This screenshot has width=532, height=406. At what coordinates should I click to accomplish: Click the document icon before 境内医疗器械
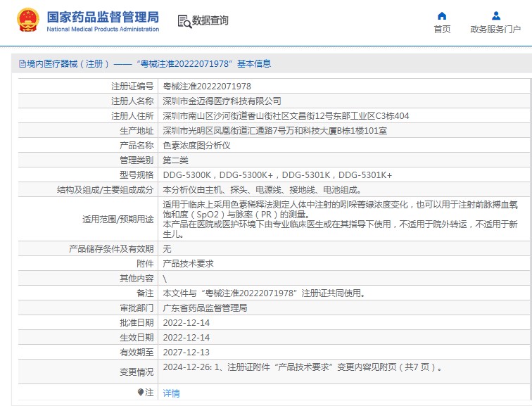(23, 64)
